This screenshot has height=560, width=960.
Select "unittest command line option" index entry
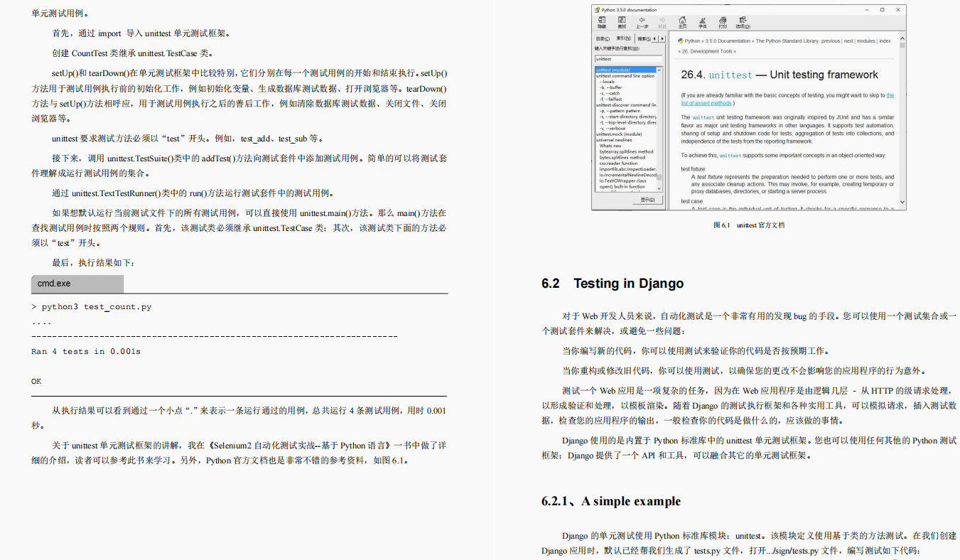tap(625, 76)
